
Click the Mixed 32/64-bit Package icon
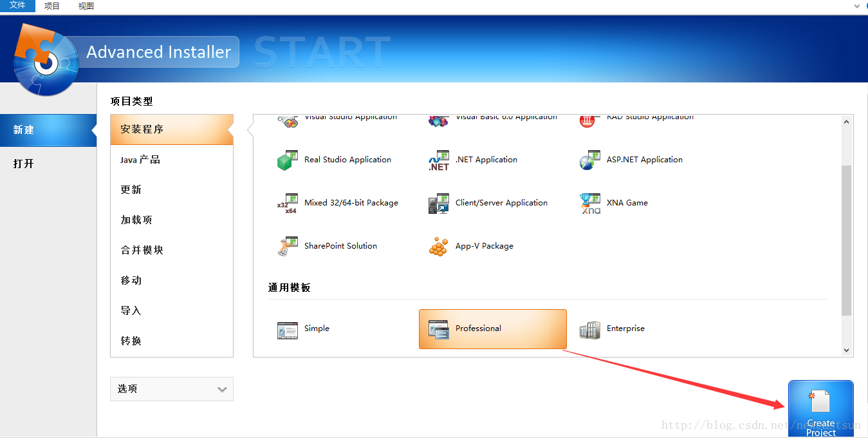287,204
